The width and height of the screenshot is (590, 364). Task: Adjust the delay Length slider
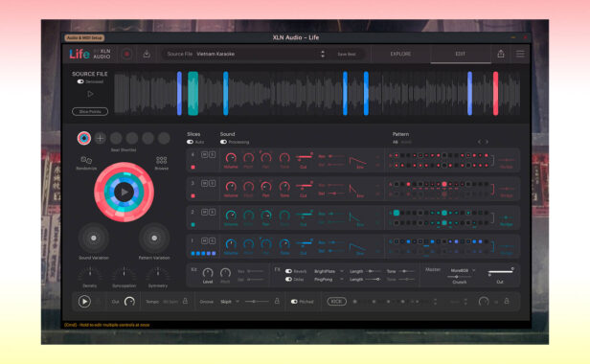[374, 280]
